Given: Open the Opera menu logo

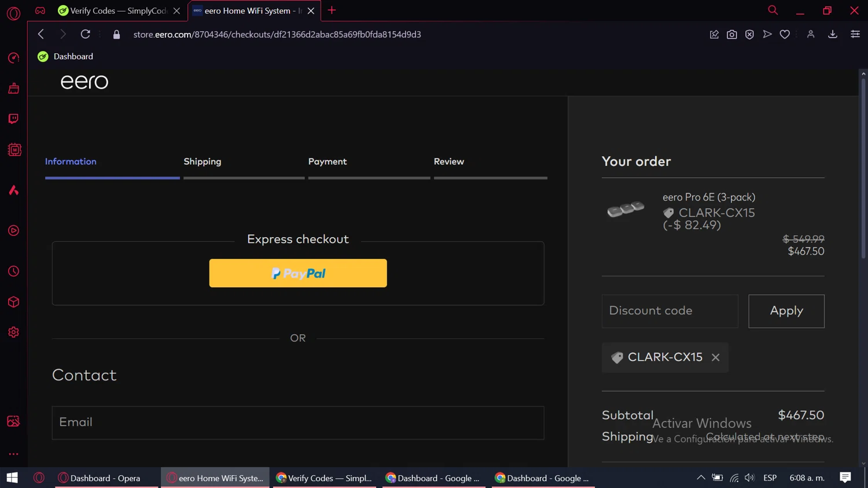Looking at the screenshot, I should [13, 13].
